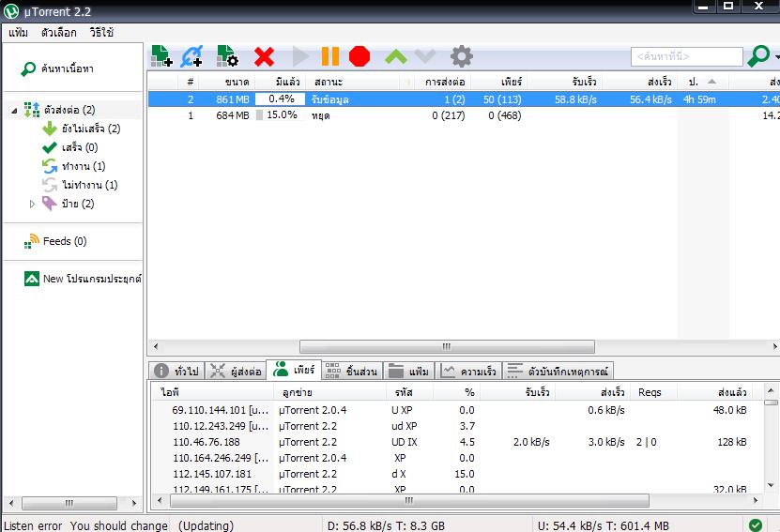This screenshot has height=532, width=780.
Task: Sort by the การส่งต่อ seeds column header
Action: coord(445,82)
